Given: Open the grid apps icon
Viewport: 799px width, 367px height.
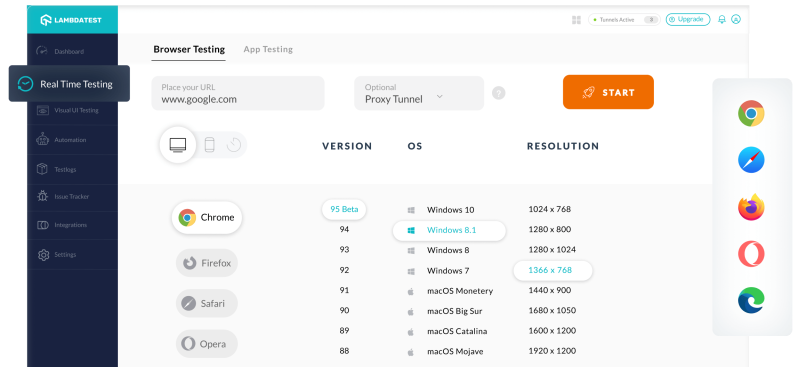Looking at the screenshot, I should coord(576,20).
